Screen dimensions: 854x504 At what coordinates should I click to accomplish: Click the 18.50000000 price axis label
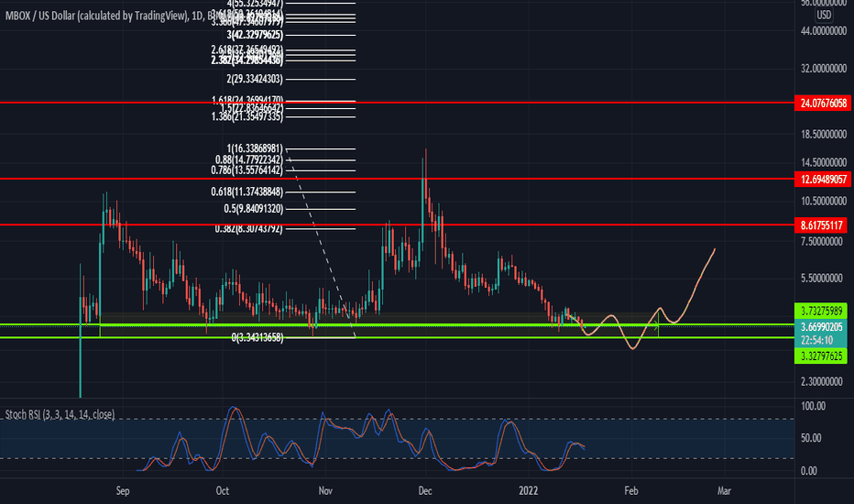coord(824,134)
